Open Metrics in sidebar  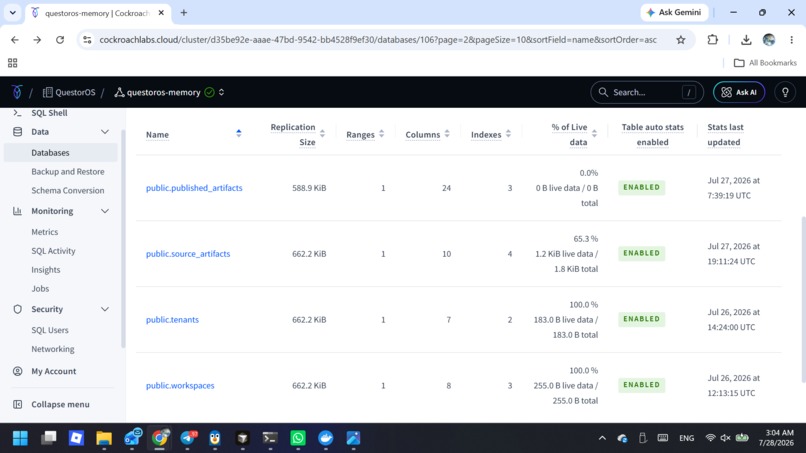coord(44,232)
